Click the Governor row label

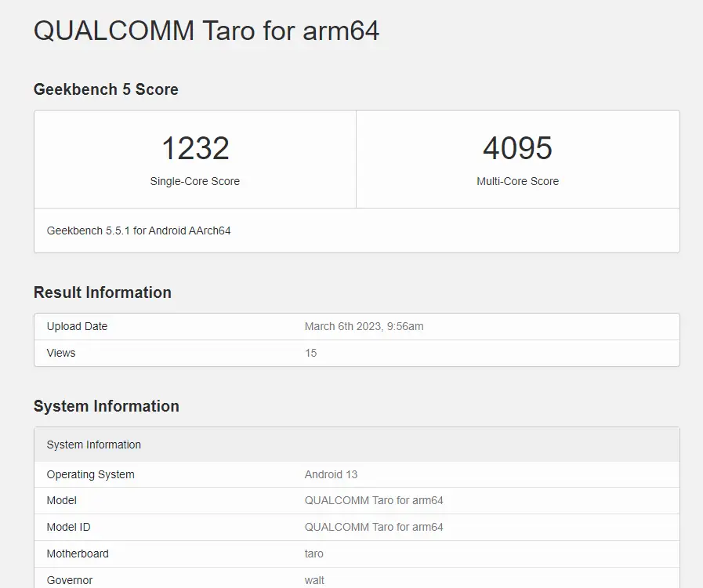click(x=69, y=580)
